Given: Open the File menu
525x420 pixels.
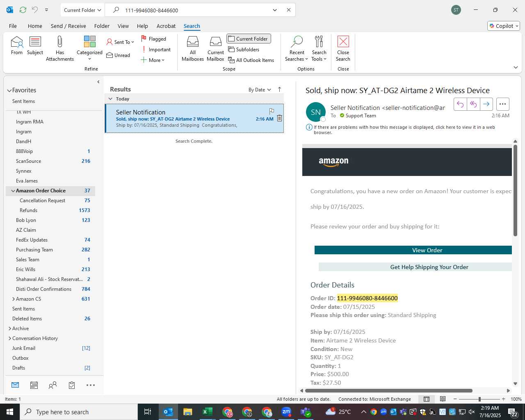Looking at the screenshot, I should click(13, 26).
